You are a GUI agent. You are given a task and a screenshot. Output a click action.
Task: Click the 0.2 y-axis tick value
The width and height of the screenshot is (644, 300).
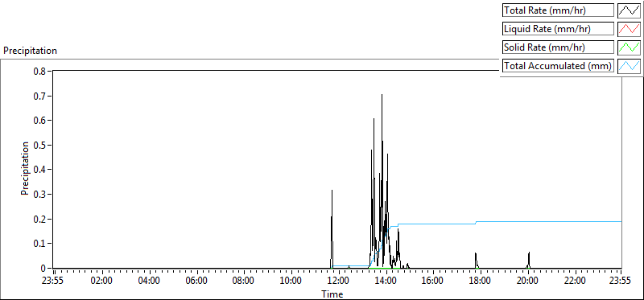click(x=39, y=219)
